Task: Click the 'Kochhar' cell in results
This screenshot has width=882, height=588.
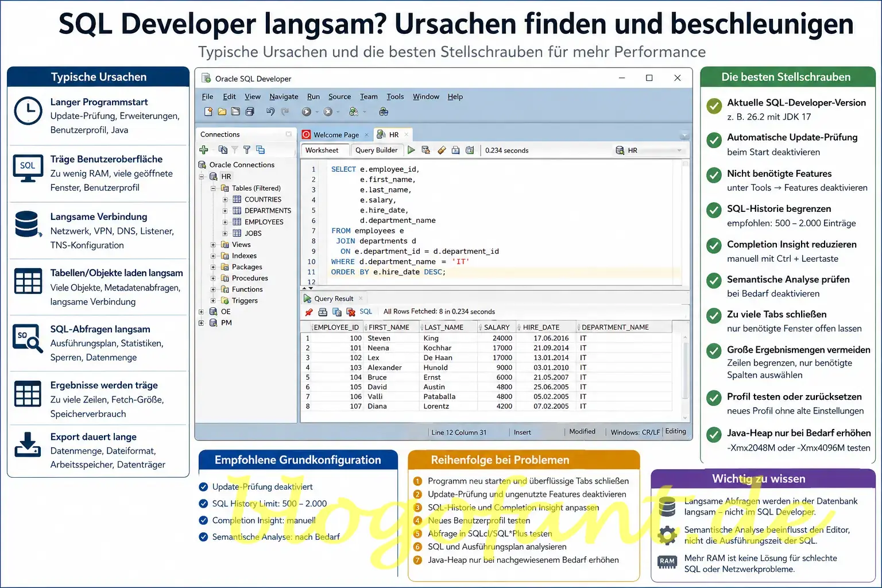Action: pyautogui.click(x=438, y=348)
